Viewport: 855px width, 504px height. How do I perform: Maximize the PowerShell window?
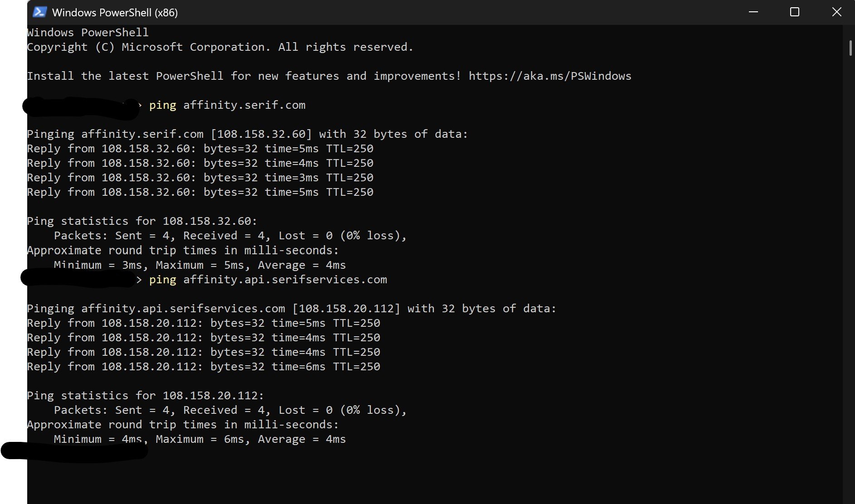795,12
